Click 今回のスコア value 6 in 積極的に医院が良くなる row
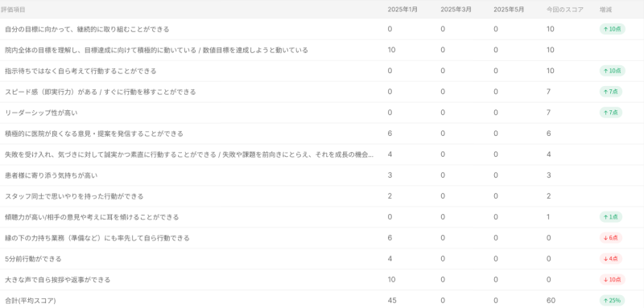644x308 pixels. pos(549,133)
